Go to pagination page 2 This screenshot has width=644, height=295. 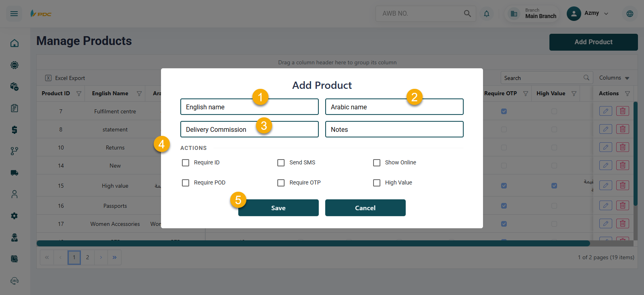click(87, 258)
